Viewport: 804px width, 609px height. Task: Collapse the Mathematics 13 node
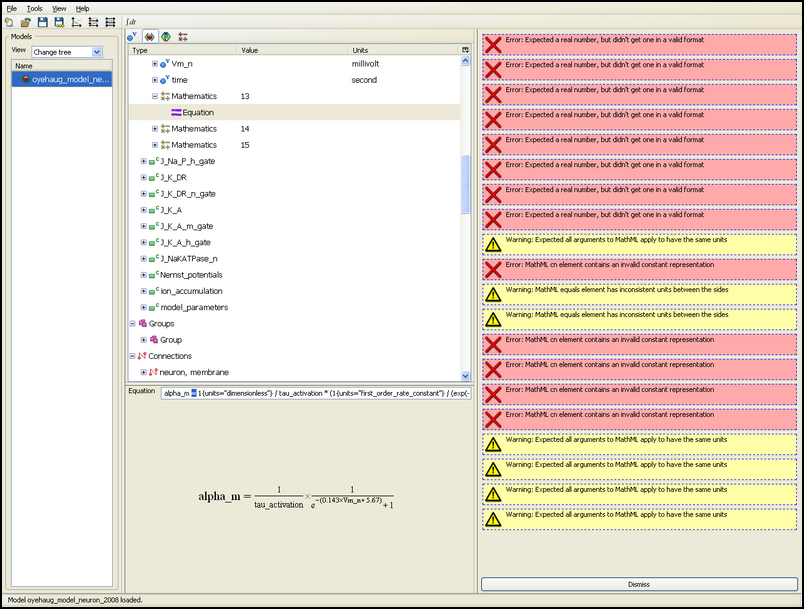click(155, 96)
